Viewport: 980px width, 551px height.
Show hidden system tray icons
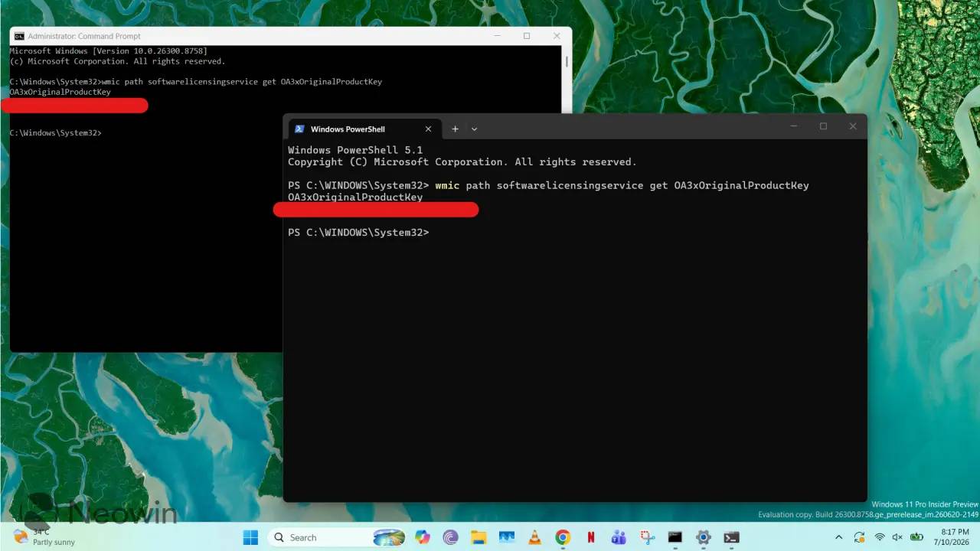(838, 537)
